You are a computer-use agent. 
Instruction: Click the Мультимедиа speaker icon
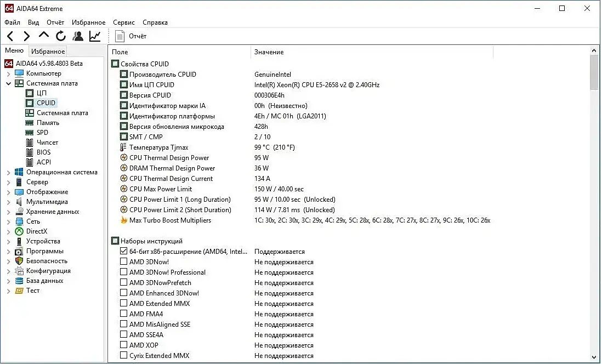pyautogui.click(x=19, y=202)
